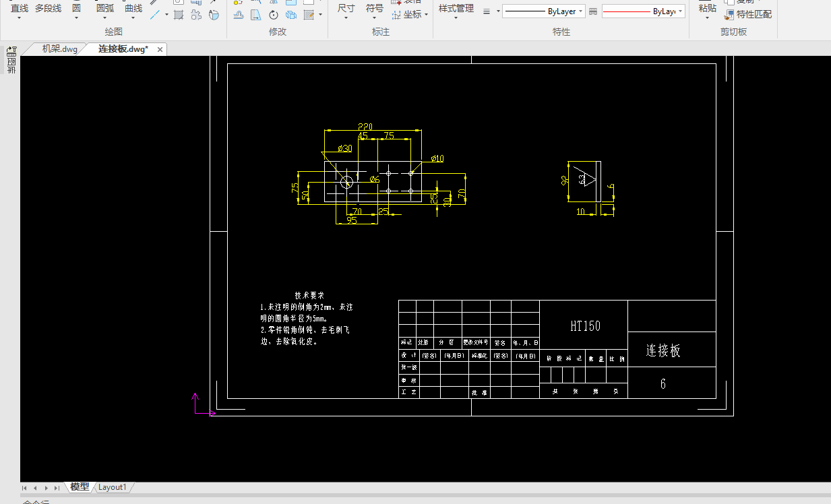Click the blue diagonal line icon in 绘图

click(155, 14)
